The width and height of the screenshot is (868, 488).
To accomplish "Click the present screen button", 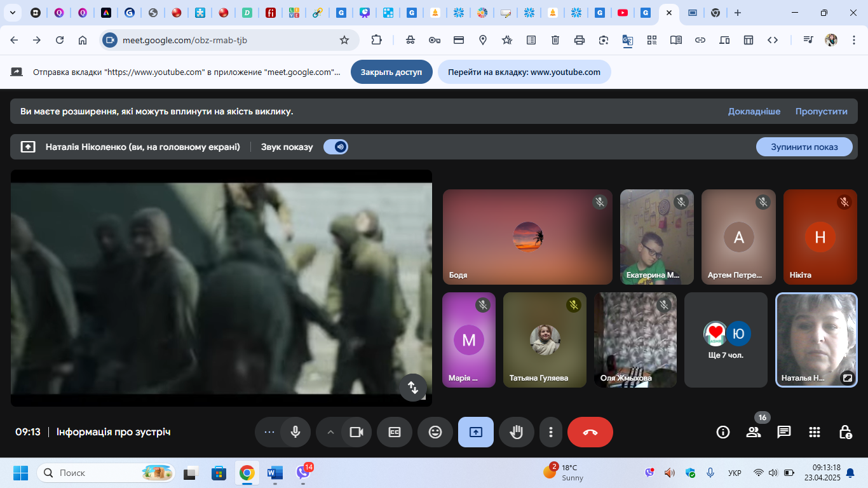I will (476, 432).
